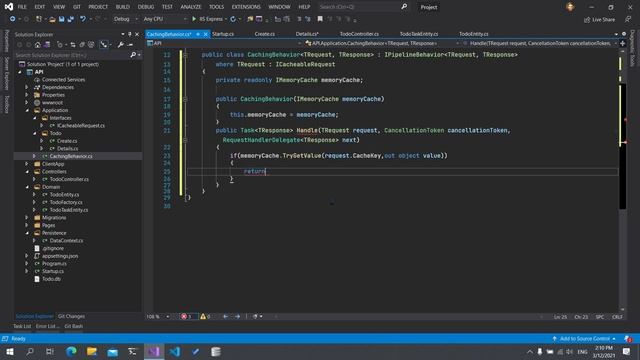This screenshot has width=640, height=360.
Task: Open the FILE menu
Action: point(22,7)
